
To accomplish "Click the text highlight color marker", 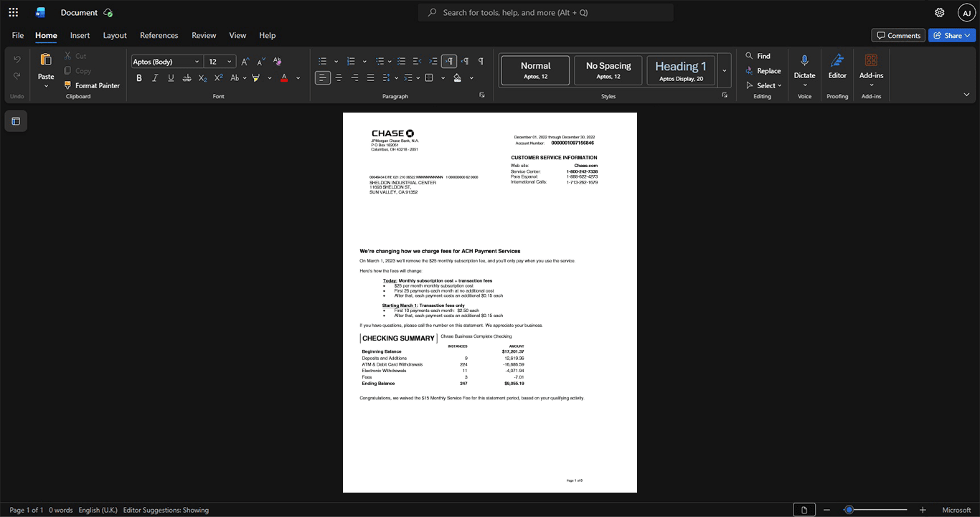I will pyautogui.click(x=256, y=77).
